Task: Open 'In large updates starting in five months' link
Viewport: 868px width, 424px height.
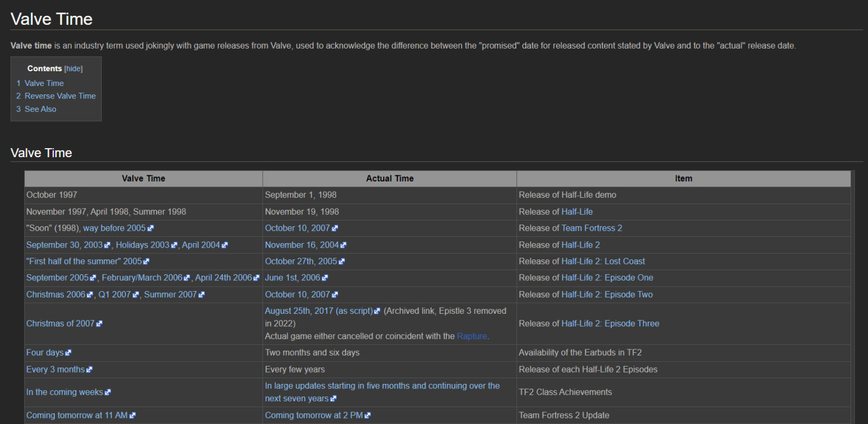Action: point(382,392)
